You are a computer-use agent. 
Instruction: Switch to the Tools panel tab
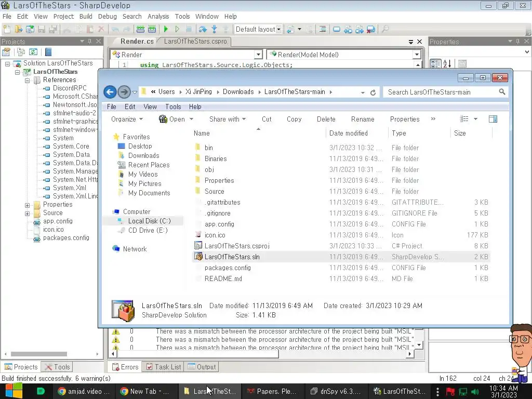click(57, 367)
